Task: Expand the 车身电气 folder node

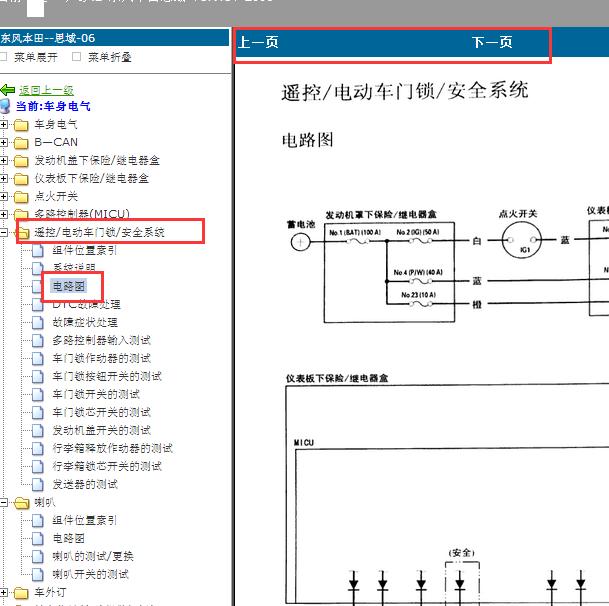Action: coord(3,124)
